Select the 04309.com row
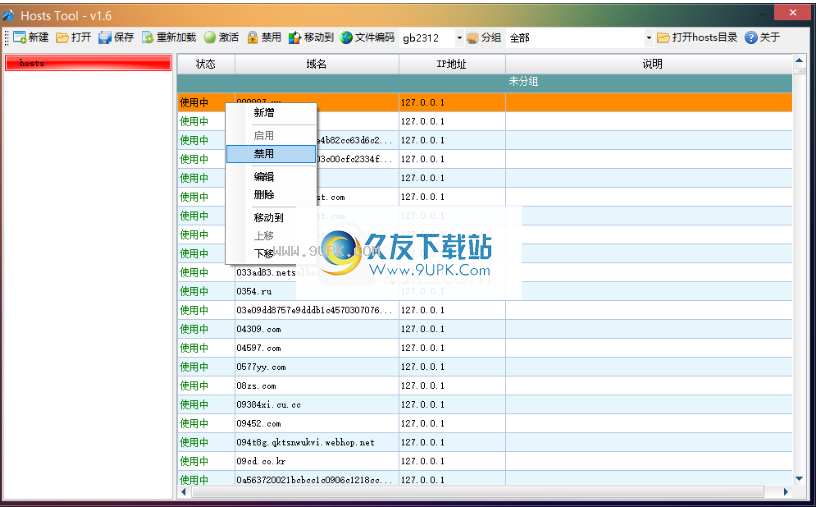 coord(485,329)
